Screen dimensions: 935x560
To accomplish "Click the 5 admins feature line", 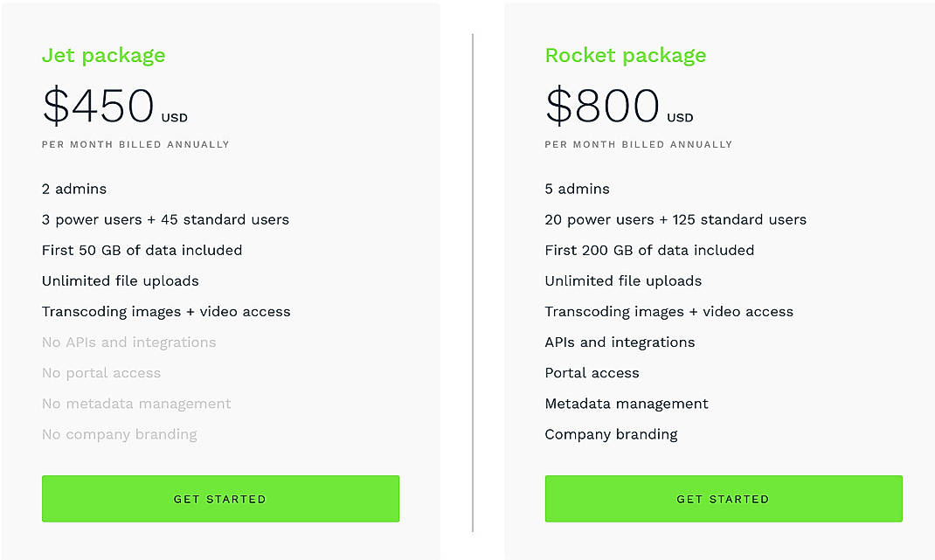I will click(x=578, y=189).
